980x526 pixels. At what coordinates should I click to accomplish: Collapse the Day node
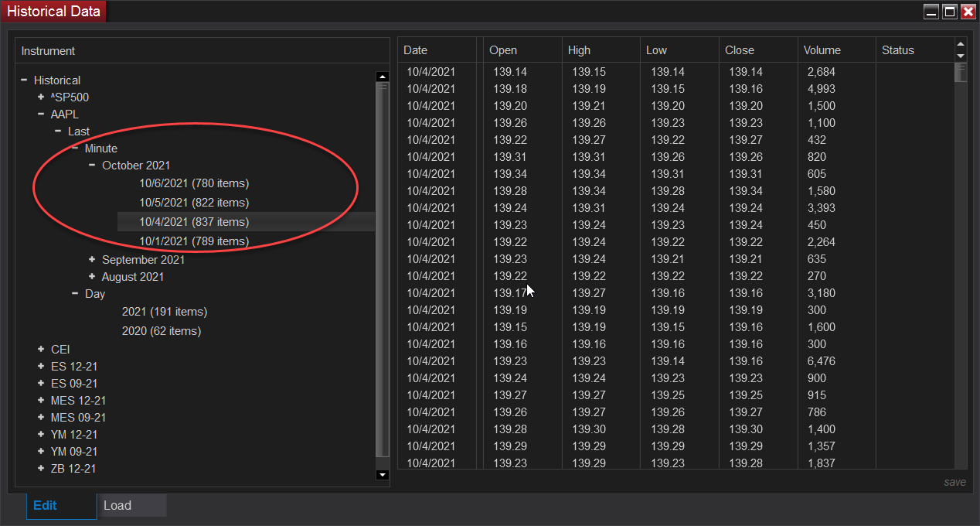tap(75, 293)
